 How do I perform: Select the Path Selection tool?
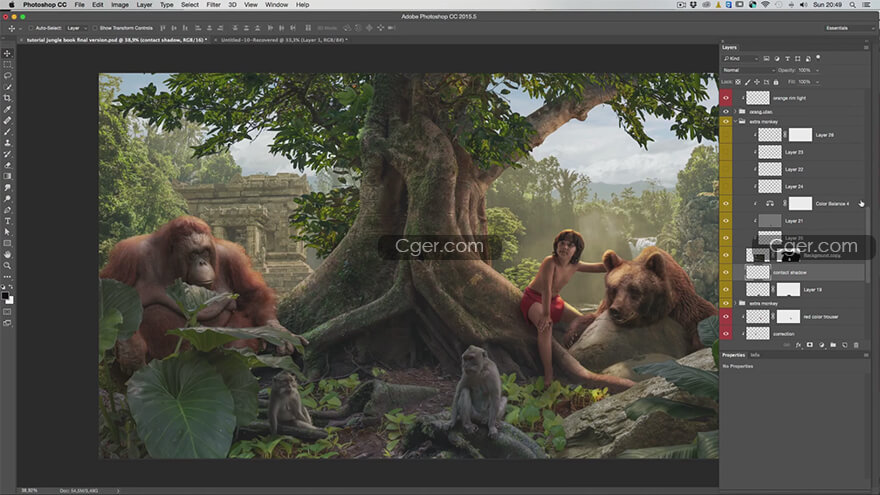[x=7, y=232]
